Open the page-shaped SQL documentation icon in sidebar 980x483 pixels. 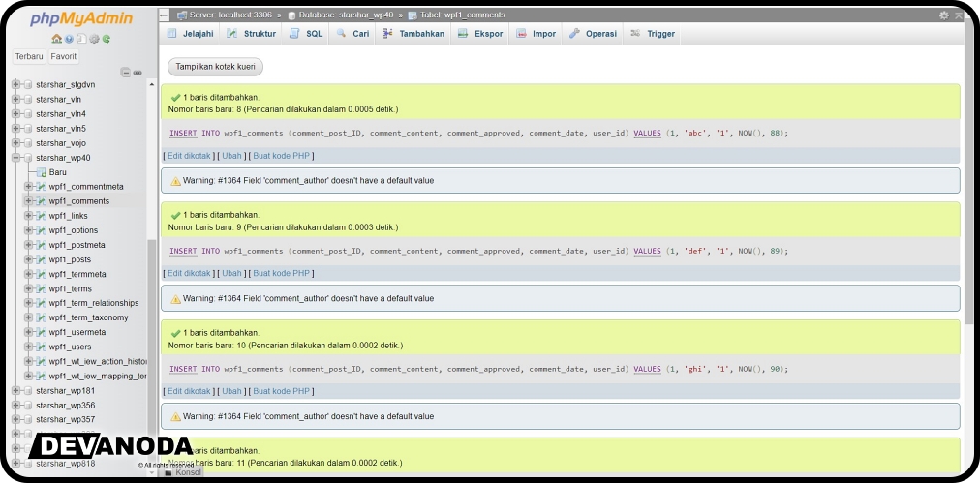pyautogui.click(x=81, y=39)
